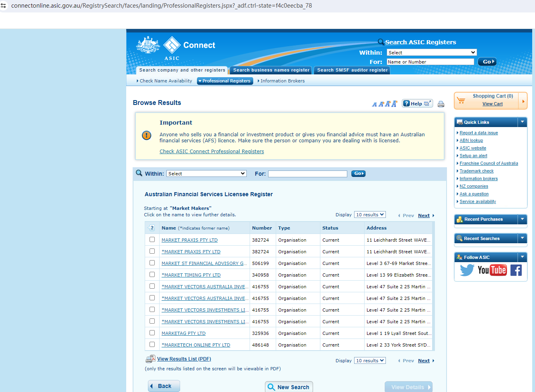Check the box for MARKET ST FINANCIAL ADVISORY
535x392 pixels.
152,263
